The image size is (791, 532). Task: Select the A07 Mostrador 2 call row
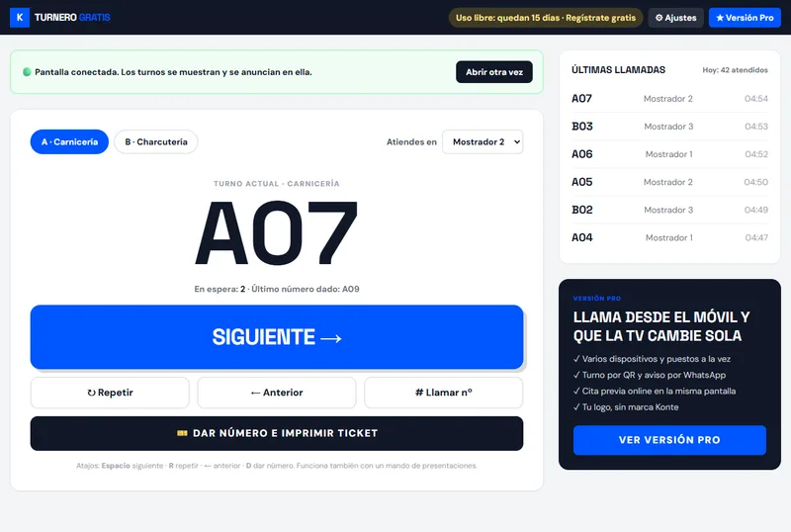[x=669, y=99]
